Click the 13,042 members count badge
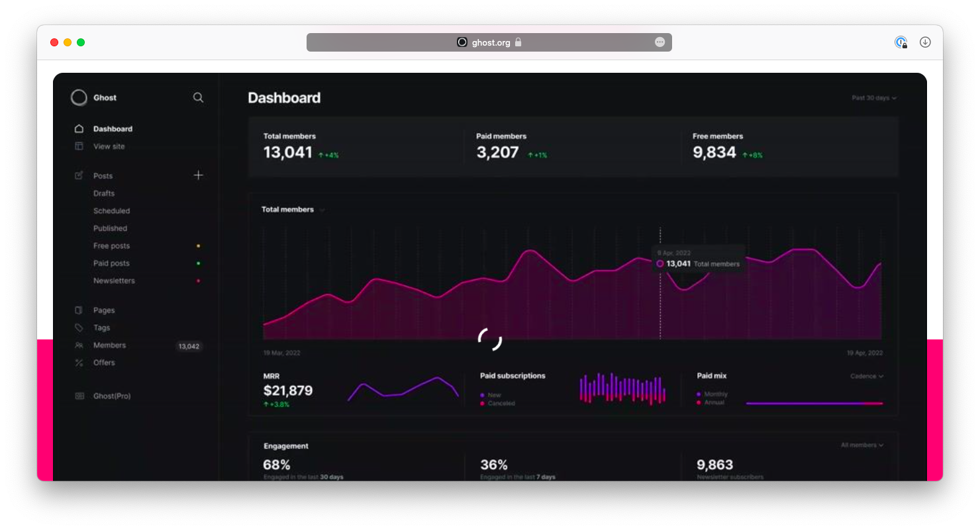The image size is (980, 530). click(x=189, y=346)
